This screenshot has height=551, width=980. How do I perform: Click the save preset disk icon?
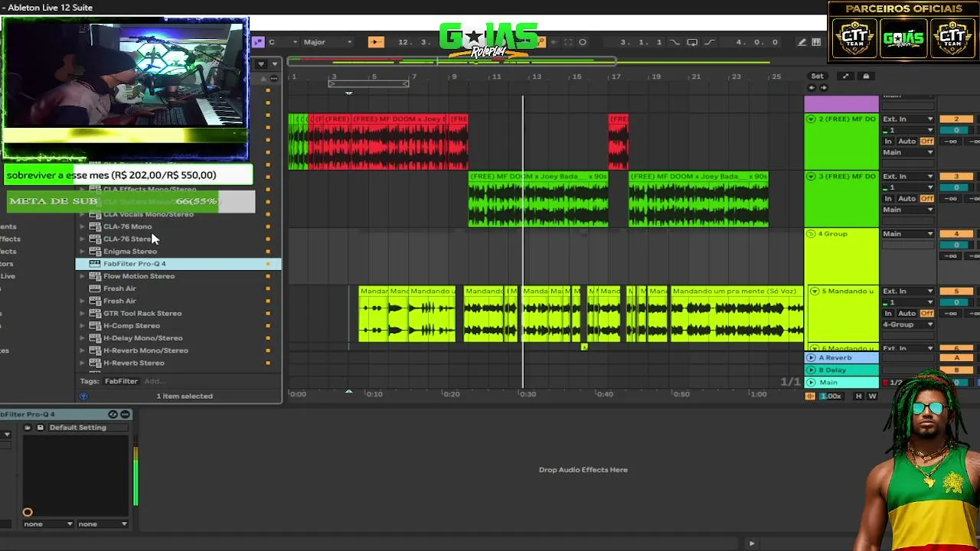[x=40, y=428]
